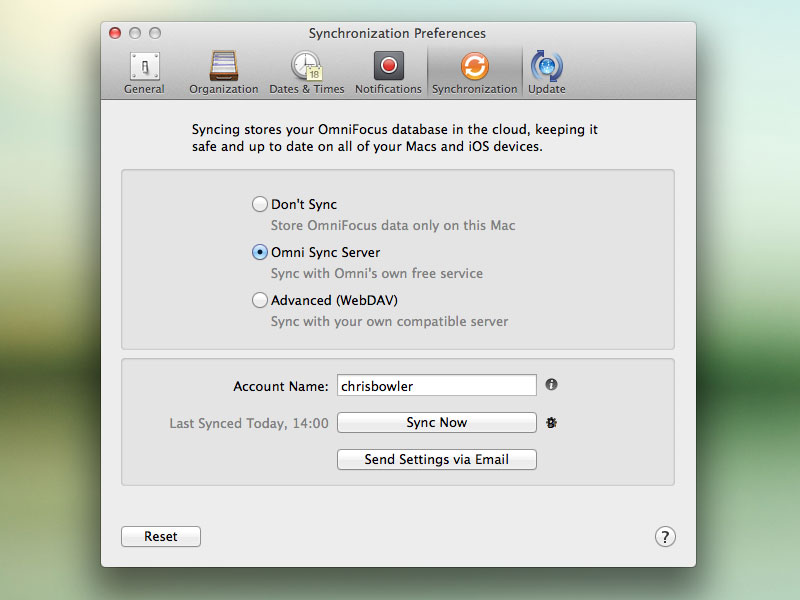
Task: Open the Update preferences pane
Action: [x=546, y=73]
